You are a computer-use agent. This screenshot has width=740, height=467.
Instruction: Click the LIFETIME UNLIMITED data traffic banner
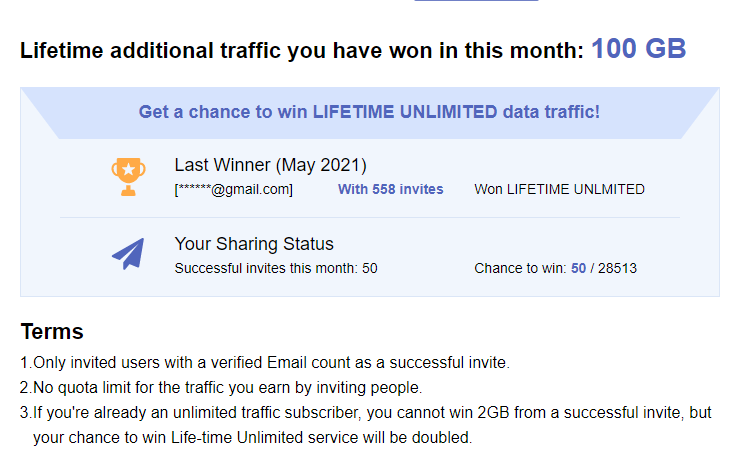(369, 111)
